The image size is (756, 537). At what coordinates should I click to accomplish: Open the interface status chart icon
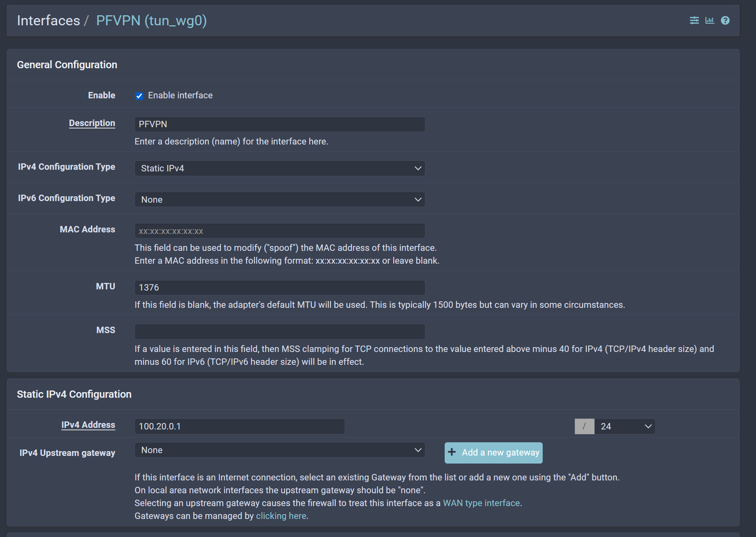coord(710,20)
